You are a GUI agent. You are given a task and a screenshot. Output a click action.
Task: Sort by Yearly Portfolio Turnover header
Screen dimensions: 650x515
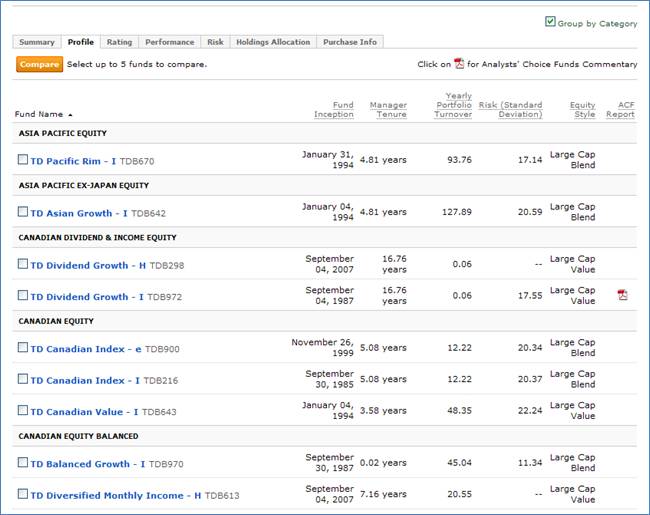click(x=453, y=105)
